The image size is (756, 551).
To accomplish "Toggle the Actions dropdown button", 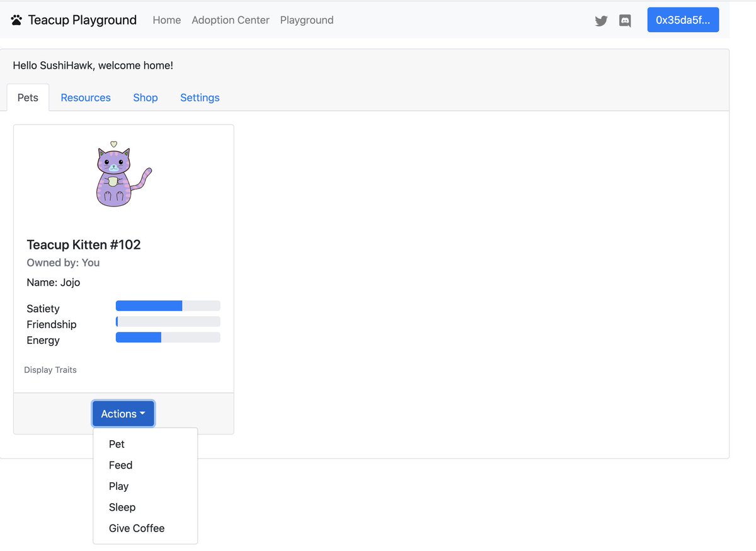I will [123, 414].
